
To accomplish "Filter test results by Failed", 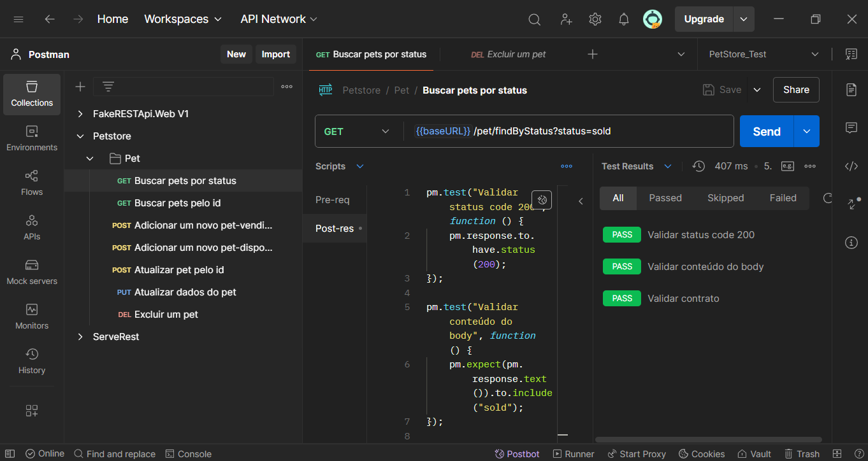I will (x=783, y=198).
